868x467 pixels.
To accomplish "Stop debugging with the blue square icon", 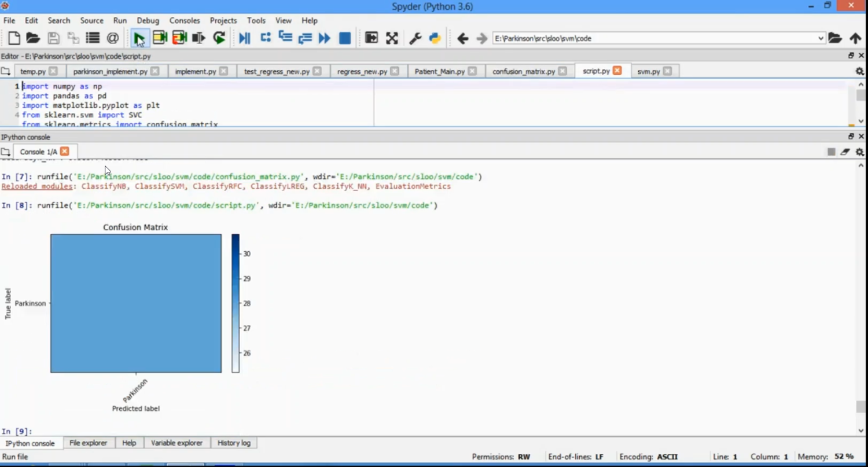I will pos(345,38).
